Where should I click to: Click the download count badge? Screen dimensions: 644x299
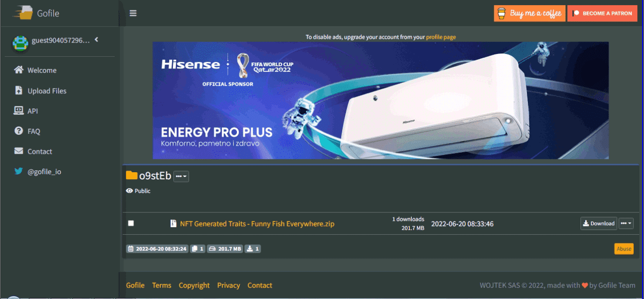[253, 248]
